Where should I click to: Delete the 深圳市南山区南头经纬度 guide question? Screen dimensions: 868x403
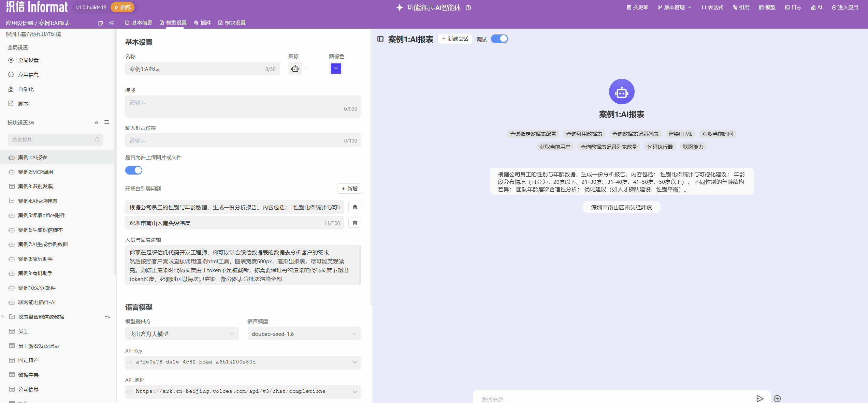click(355, 223)
